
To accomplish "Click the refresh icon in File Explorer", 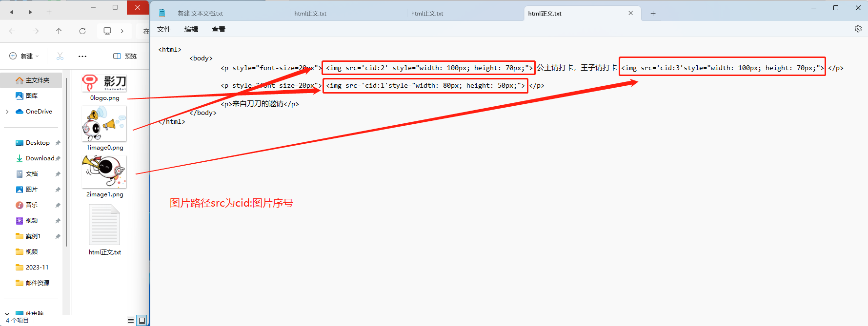I will [82, 31].
